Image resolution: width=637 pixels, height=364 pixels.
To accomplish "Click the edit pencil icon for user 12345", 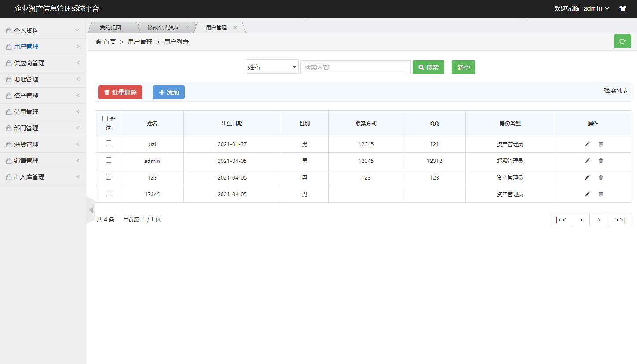I will tap(587, 194).
